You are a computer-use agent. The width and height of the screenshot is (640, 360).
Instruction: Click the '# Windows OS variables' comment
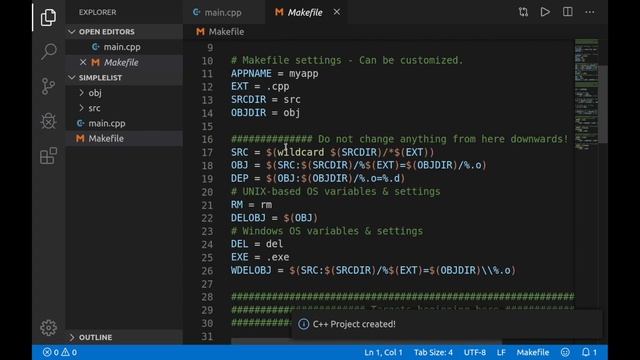(327, 231)
